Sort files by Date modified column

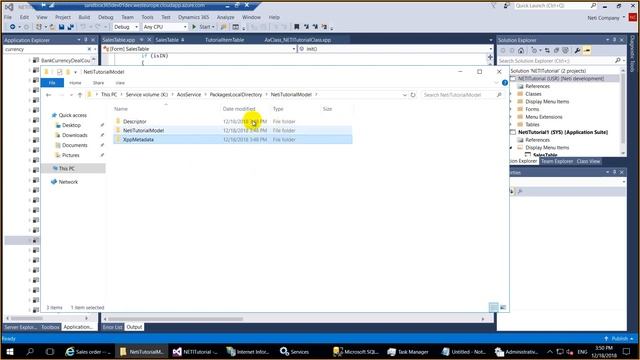239,109
